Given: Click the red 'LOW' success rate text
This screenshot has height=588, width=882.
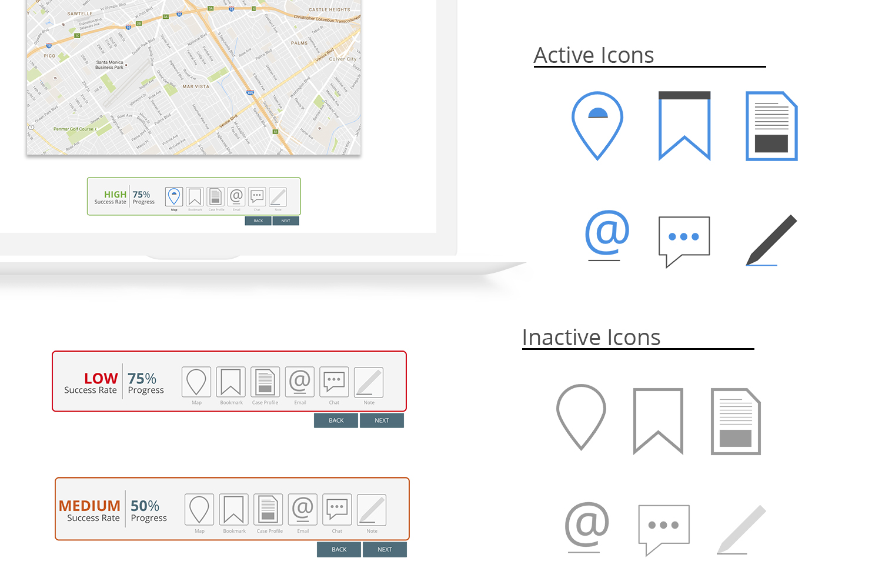Looking at the screenshot, I should click(101, 378).
